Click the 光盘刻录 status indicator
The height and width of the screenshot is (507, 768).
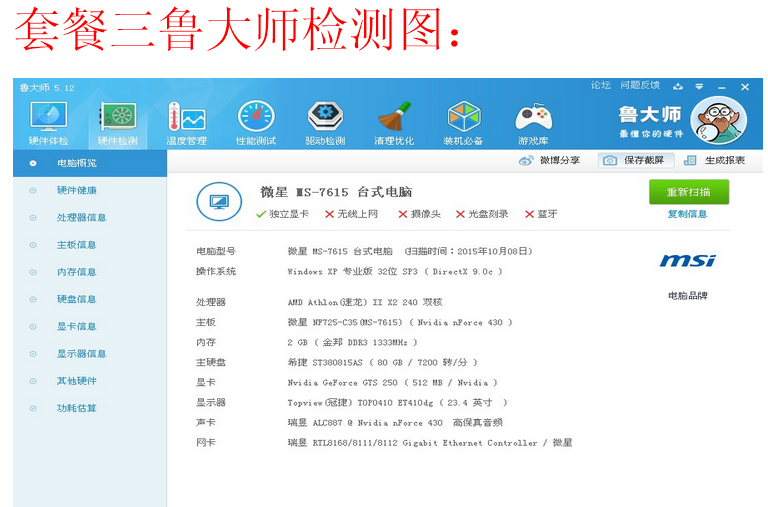click(x=482, y=214)
